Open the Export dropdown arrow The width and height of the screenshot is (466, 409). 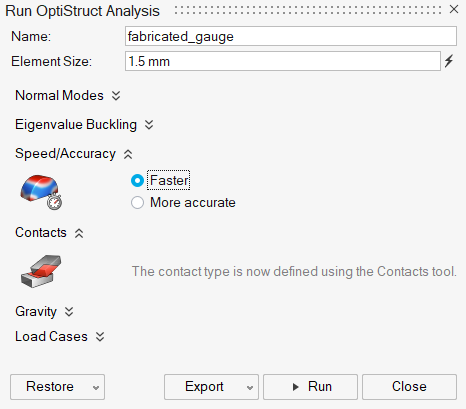coord(250,388)
